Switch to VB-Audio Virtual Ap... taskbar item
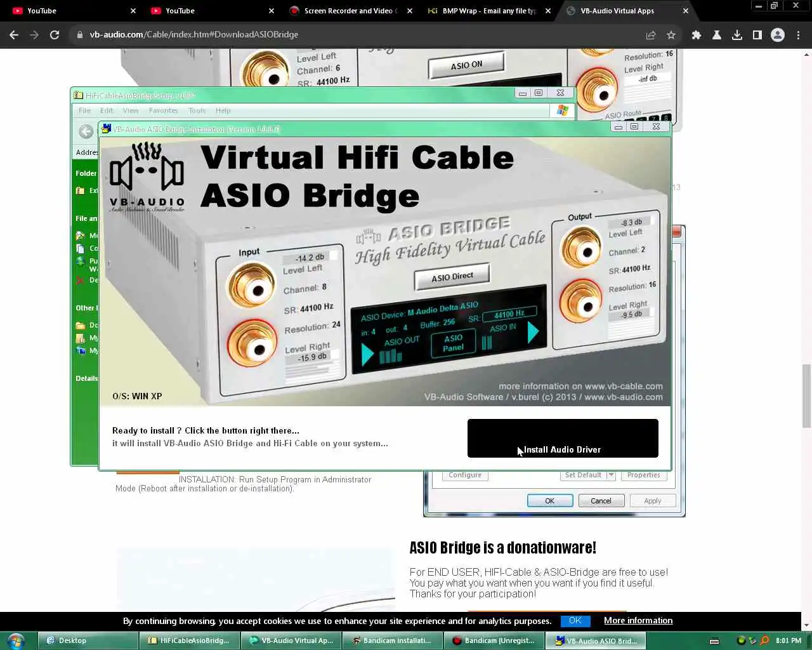 (291, 640)
